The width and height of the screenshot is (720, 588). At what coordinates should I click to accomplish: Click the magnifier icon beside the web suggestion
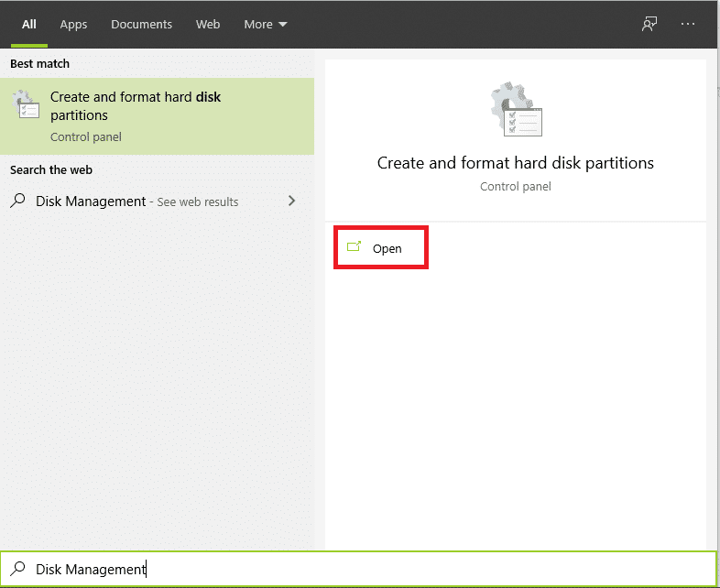point(18,201)
